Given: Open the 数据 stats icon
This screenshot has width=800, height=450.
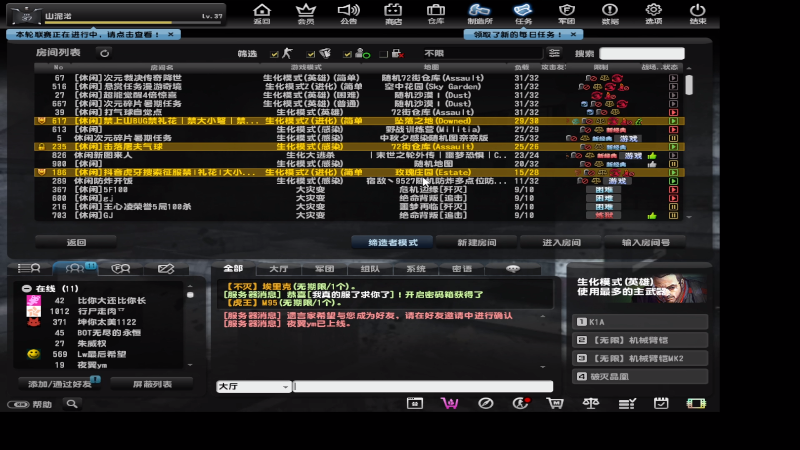Looking at the screenshot, I should (x=610, y=14).
